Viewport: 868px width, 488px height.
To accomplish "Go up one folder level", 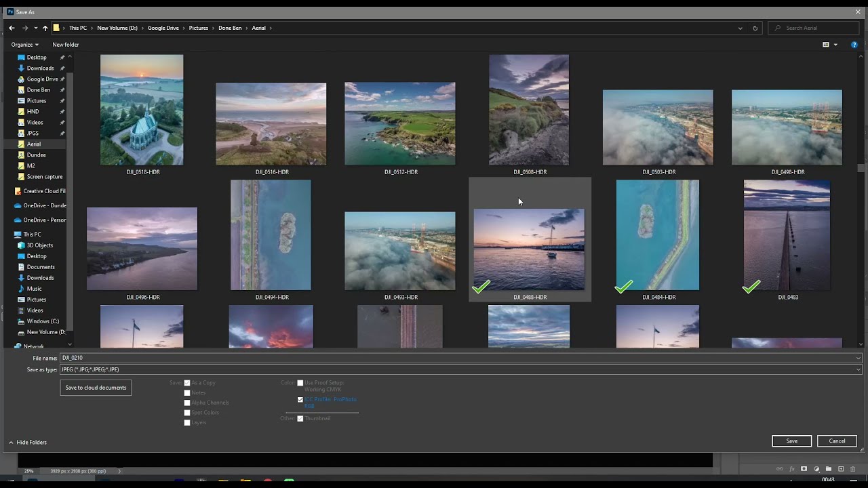I will (x=45, y=28).
